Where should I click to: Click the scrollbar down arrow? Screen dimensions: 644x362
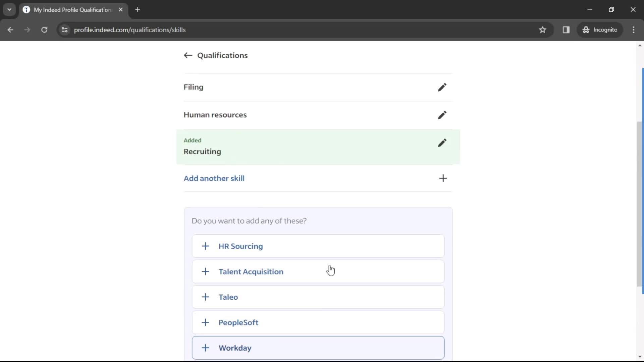(640, 357)
